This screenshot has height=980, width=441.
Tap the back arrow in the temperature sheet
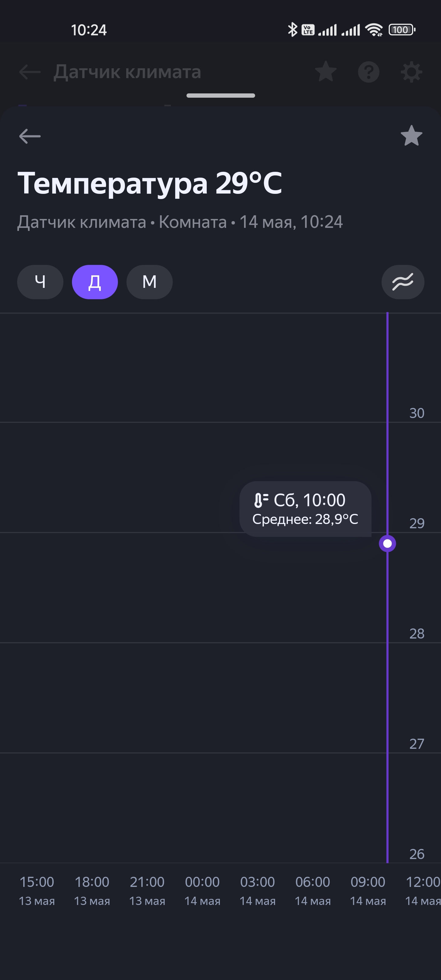pos(30,136)
